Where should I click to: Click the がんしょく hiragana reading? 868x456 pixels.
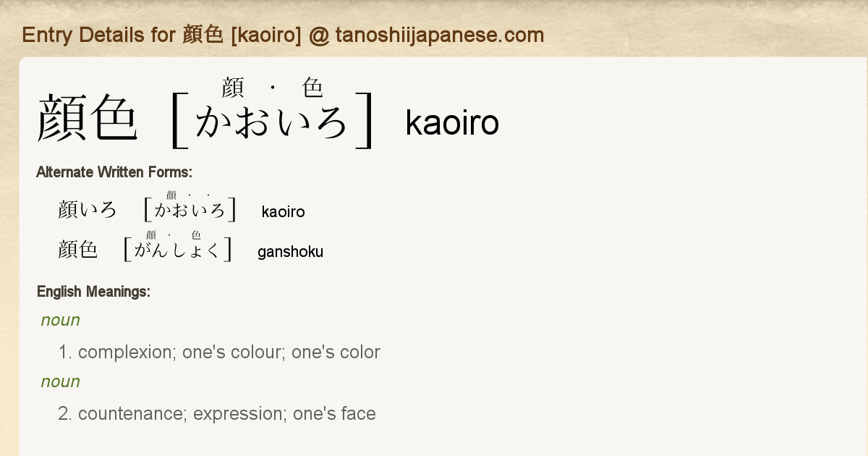pos(177,250)
